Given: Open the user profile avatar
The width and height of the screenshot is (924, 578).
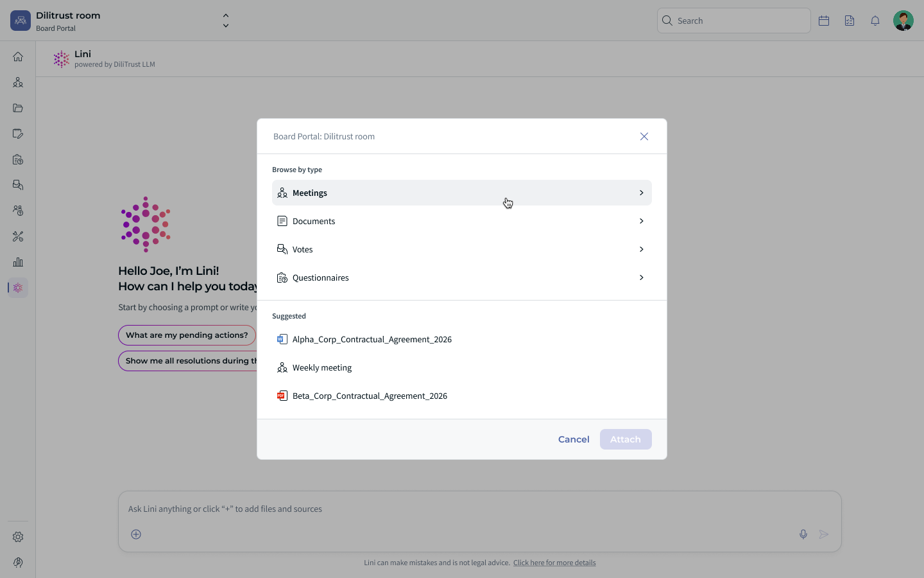Looking at the screenshot, I should pos(903,21).
